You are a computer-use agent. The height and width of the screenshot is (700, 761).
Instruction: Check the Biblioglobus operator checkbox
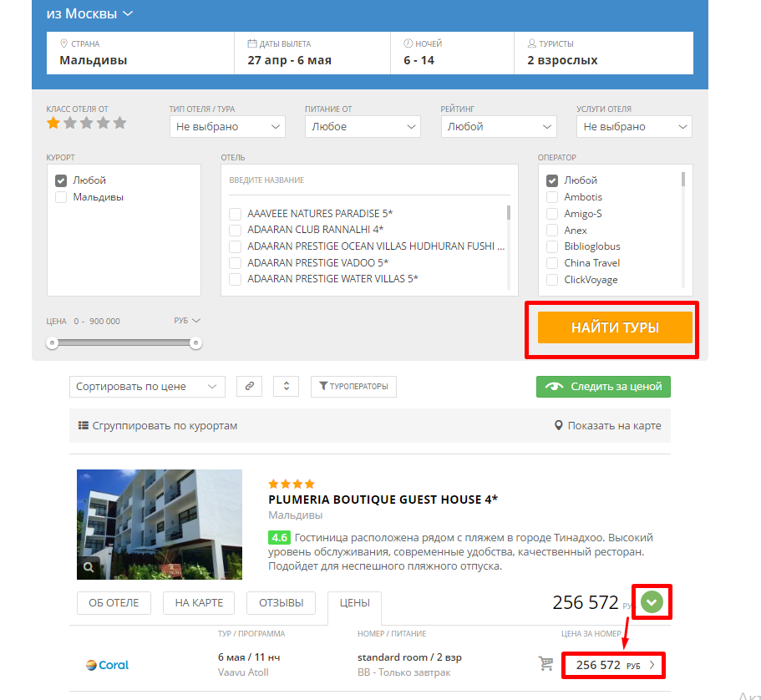pos(552,246)
